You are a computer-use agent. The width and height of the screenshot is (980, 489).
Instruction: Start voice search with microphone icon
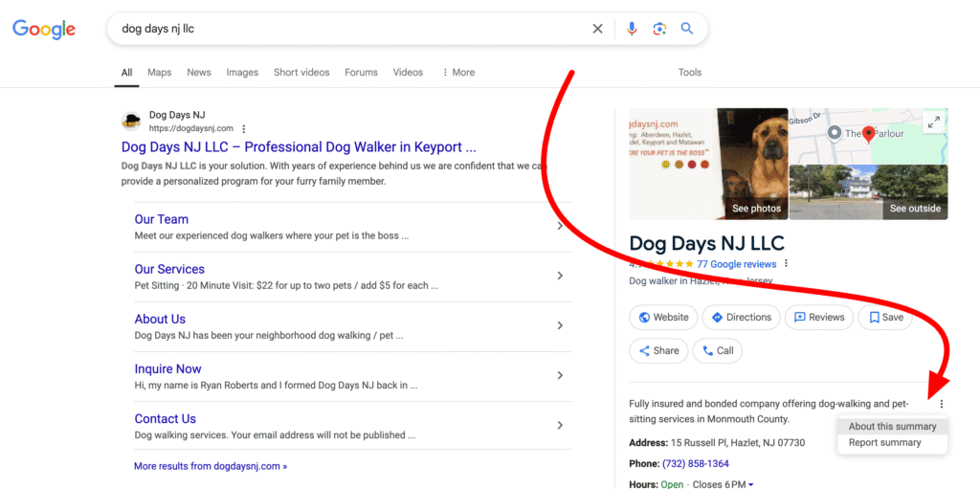pyautogui.click(x=632, y=29)
